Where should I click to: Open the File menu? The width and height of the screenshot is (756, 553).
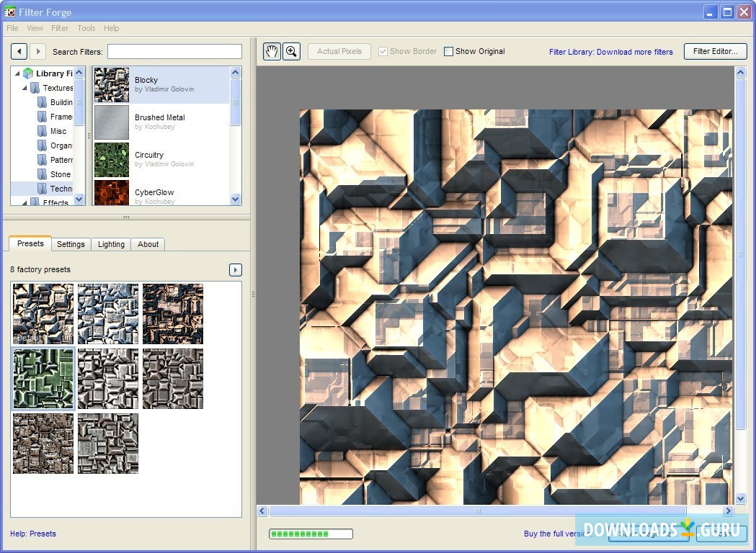(x=12, y=28)
